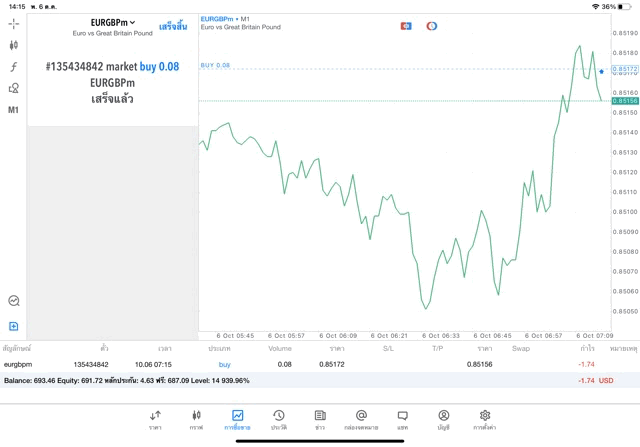Open the indicators function icon
This screenshot has height=447, width=640.
pyautogui.click(x=14, y=67)
